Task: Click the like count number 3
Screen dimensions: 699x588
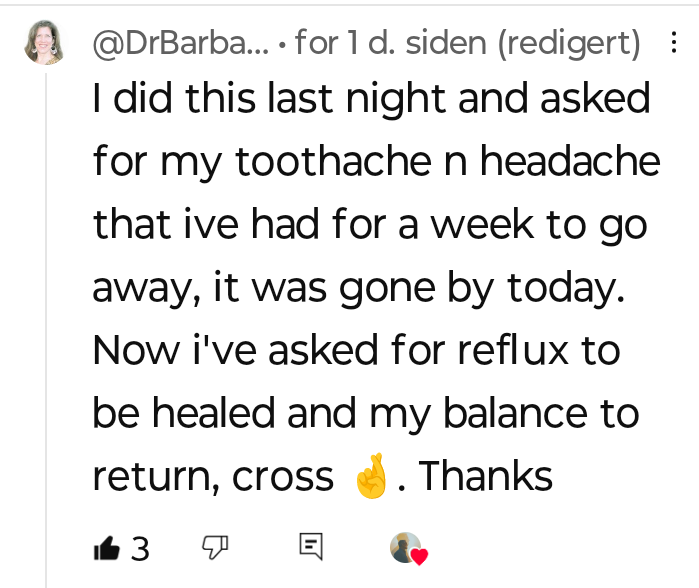Action: pyautogui.click(x=140, y=548)
